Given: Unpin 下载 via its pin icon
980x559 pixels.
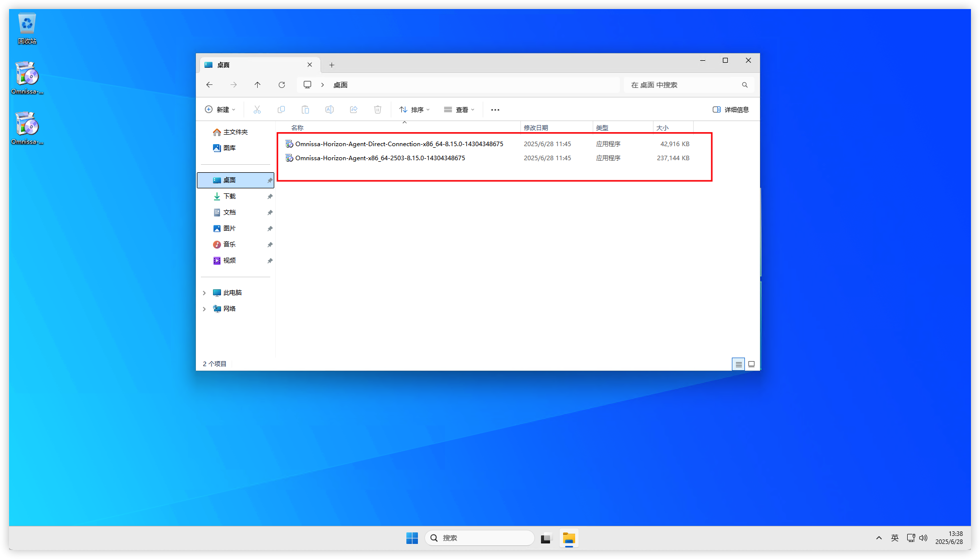Looking at the screenshot, I should (270, 196).
